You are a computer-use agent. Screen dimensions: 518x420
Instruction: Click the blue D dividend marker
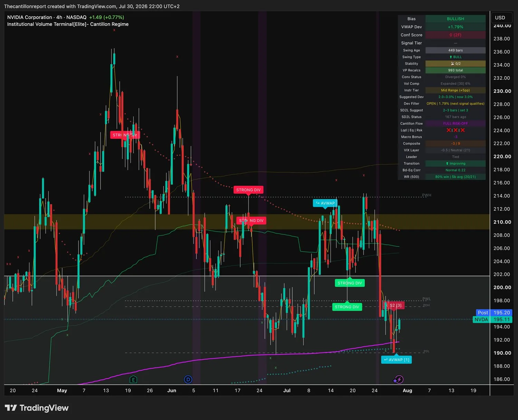188,380
